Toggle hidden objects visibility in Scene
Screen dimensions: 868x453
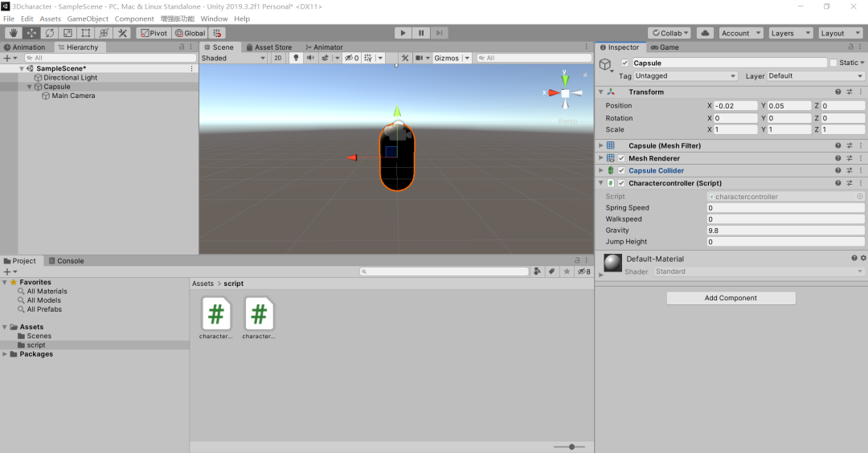click(351, 58)
